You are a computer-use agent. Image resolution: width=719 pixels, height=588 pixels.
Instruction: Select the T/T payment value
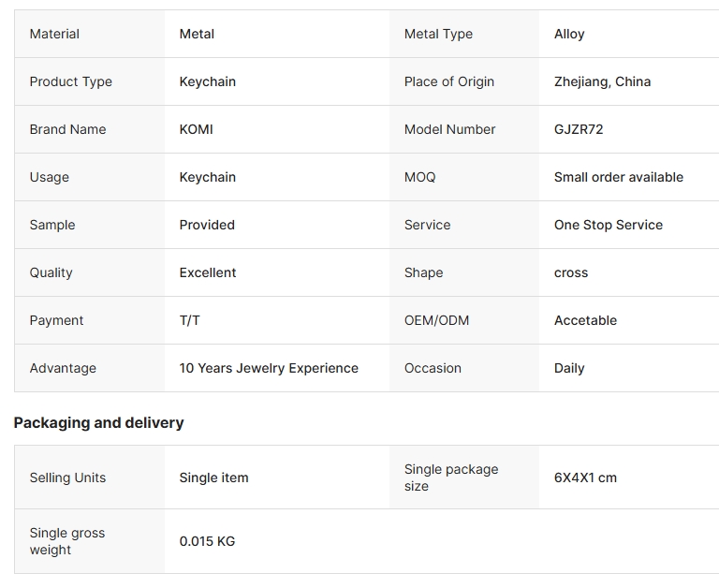(x=189, y=320)
